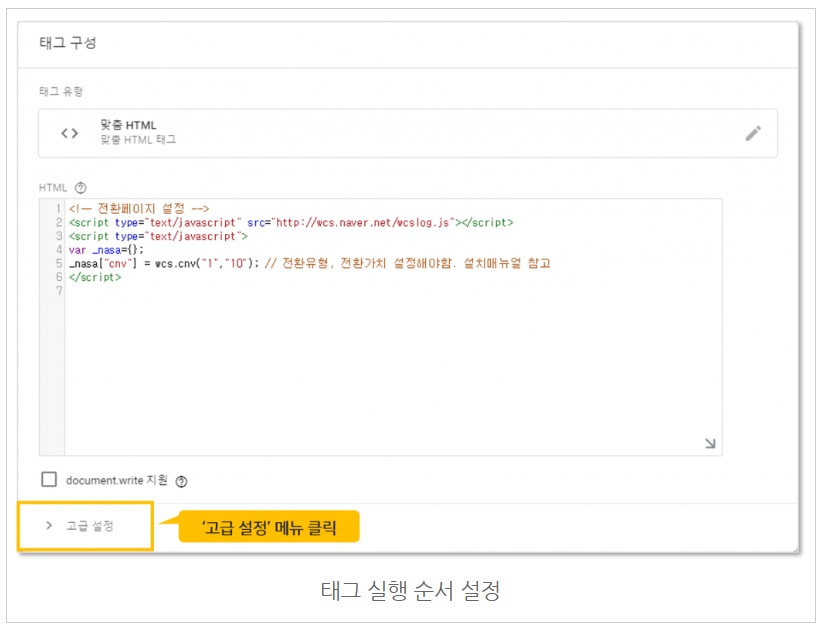Screen dimensions: 819x626
Task: Click the pencil edit icon for tag type
Action: point(753,133)
